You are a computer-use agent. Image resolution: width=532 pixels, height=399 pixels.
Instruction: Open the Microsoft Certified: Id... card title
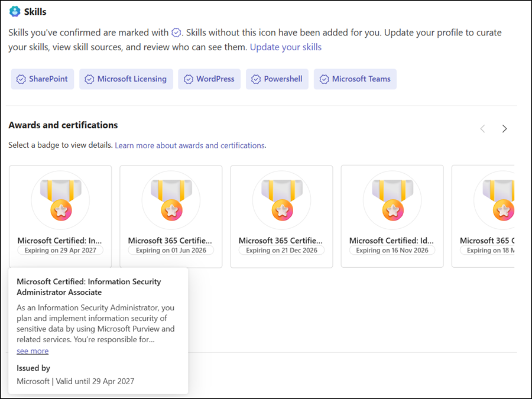coord(391,241)
